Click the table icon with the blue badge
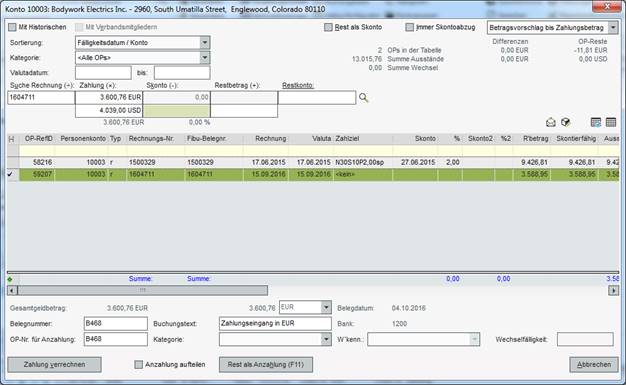626x385 pixels. [x=596, y=122]
